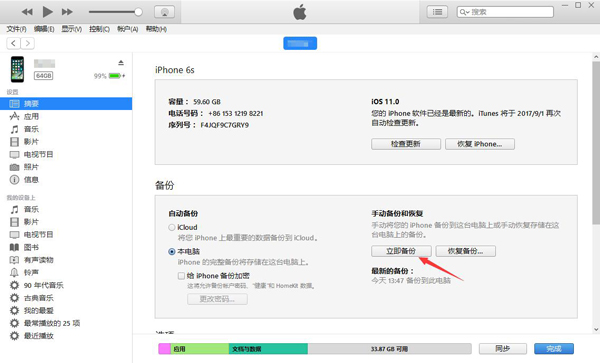Select 摘要 in the sidebar
The width and height of the screenshot is (600, 363).
pos(66,104)
